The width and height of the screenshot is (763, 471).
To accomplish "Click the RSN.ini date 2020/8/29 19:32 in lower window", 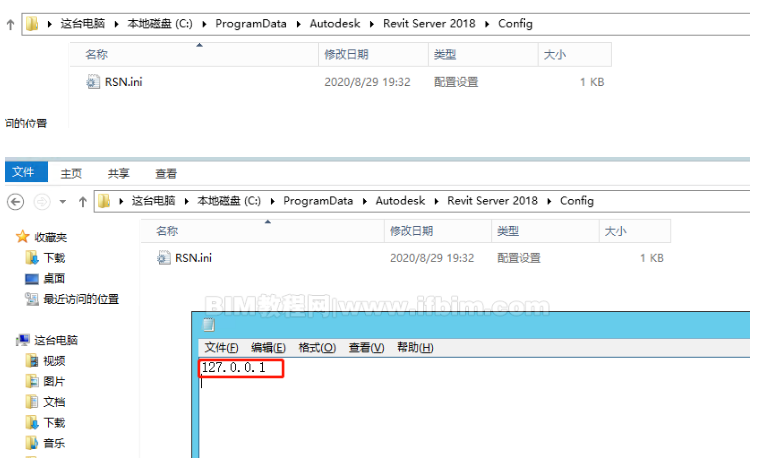I will click(432, 258).
